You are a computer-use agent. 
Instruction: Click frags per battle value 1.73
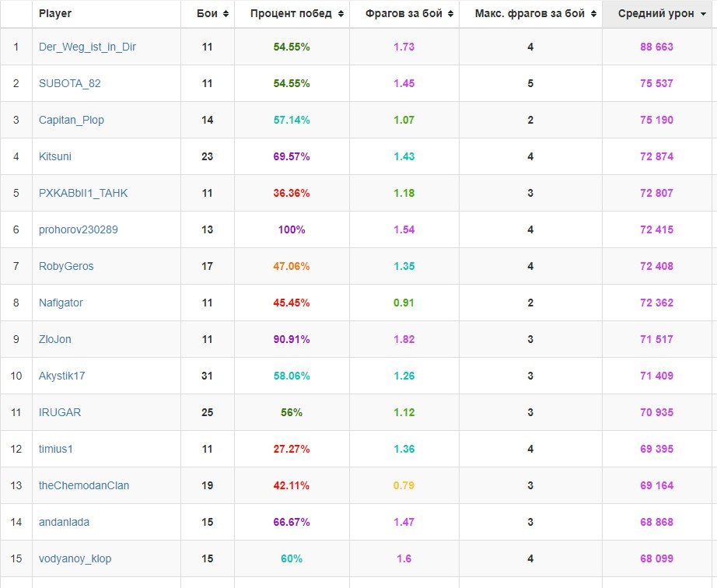point(404,47)
